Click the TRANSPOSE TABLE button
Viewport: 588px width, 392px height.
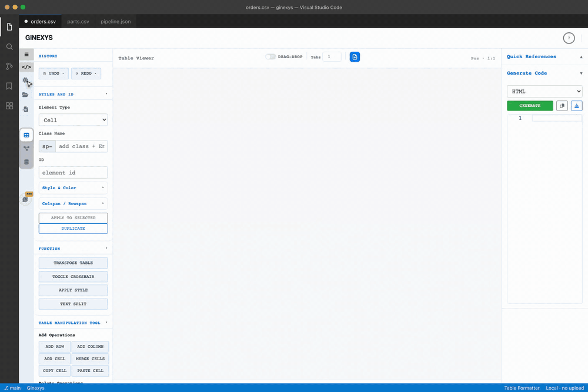click(73, 263)
